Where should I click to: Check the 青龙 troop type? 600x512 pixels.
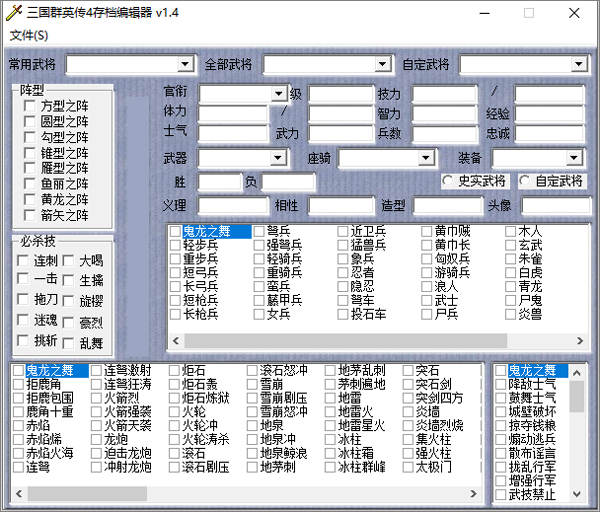coord(510,287)
